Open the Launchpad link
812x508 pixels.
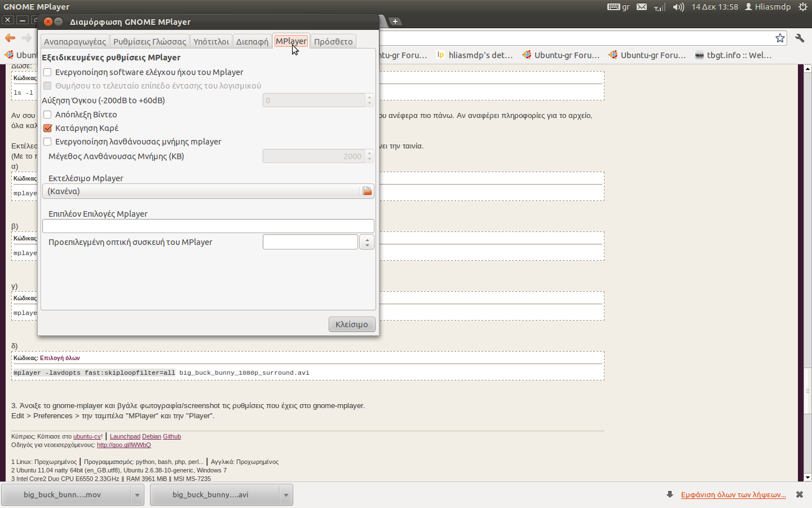[125, 436]
